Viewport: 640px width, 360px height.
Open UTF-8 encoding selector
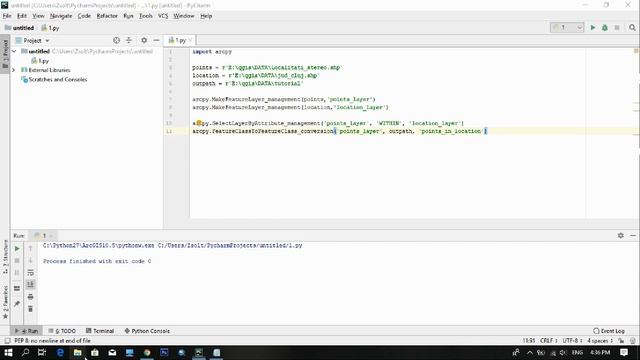pyautogui.click(x=571, y=340)
